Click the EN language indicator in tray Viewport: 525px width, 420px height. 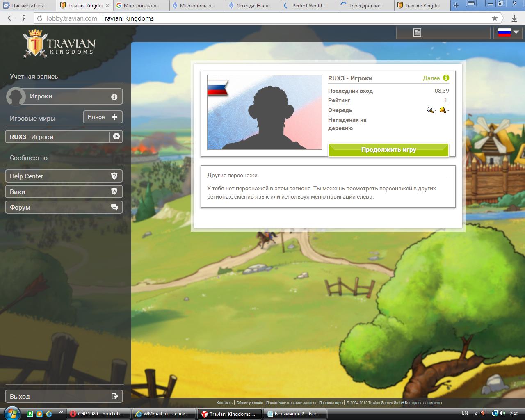(465, 413)
